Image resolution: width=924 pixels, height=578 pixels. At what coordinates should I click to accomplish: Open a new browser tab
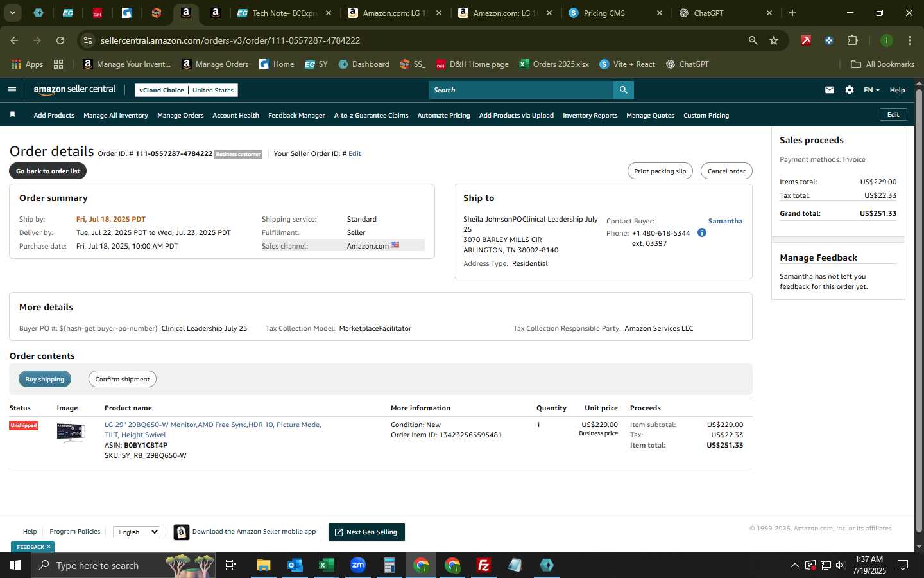[792, 13]
